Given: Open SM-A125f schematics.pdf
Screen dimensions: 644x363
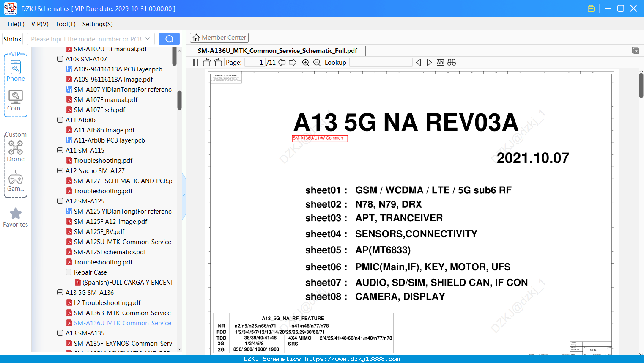Looking at the screenshot, I should tap(106, 252).
